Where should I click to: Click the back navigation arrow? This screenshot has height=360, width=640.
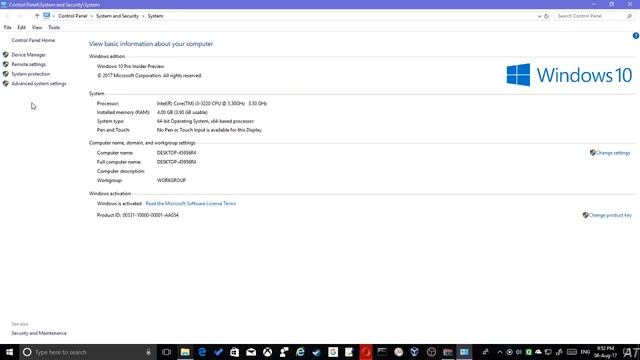click(x=7, y=16)
